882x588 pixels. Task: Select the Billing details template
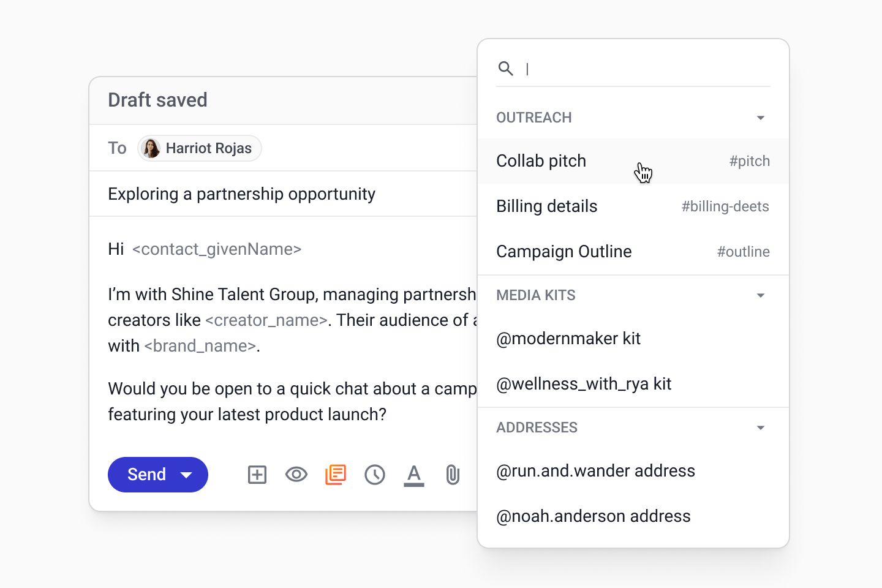coord(633,206)
